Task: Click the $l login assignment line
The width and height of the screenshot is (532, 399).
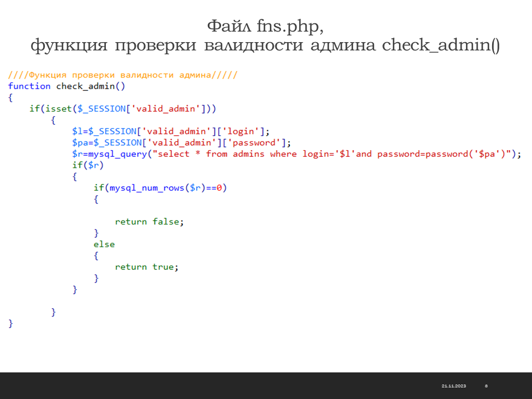Action: (x=171, y=131)
